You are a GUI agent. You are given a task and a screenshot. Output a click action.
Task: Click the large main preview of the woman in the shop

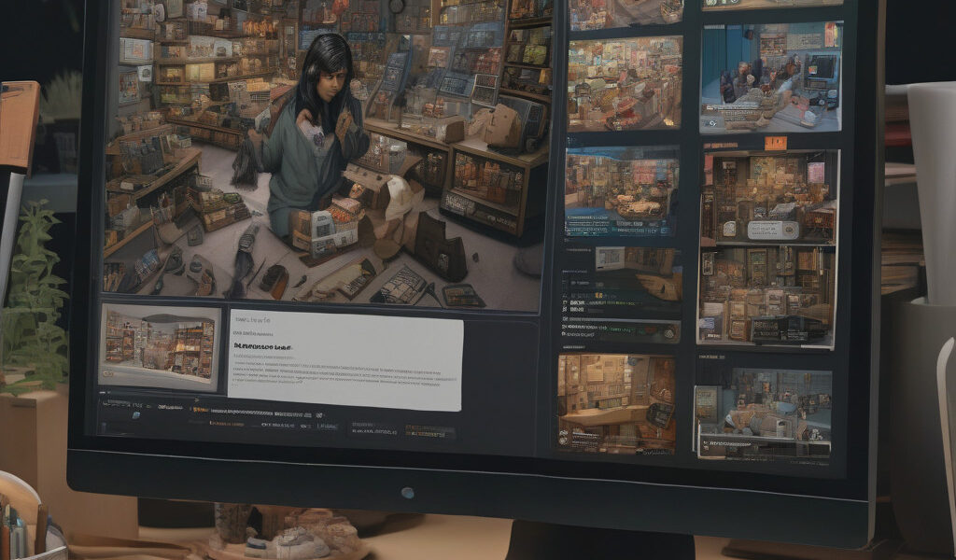322,154
